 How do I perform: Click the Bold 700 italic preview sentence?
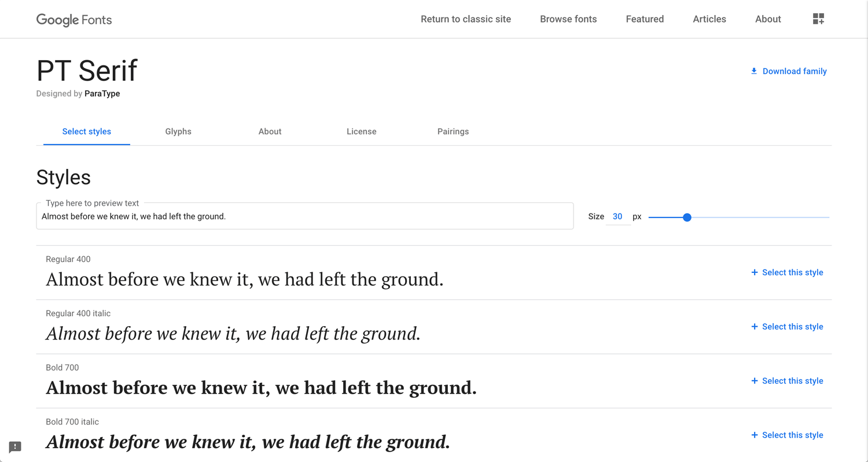tap(248, 442)
